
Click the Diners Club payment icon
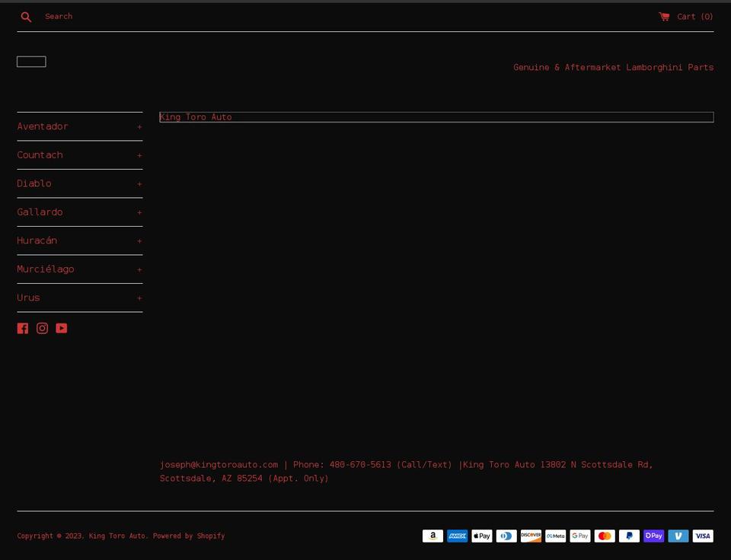[x=506, y=536]
